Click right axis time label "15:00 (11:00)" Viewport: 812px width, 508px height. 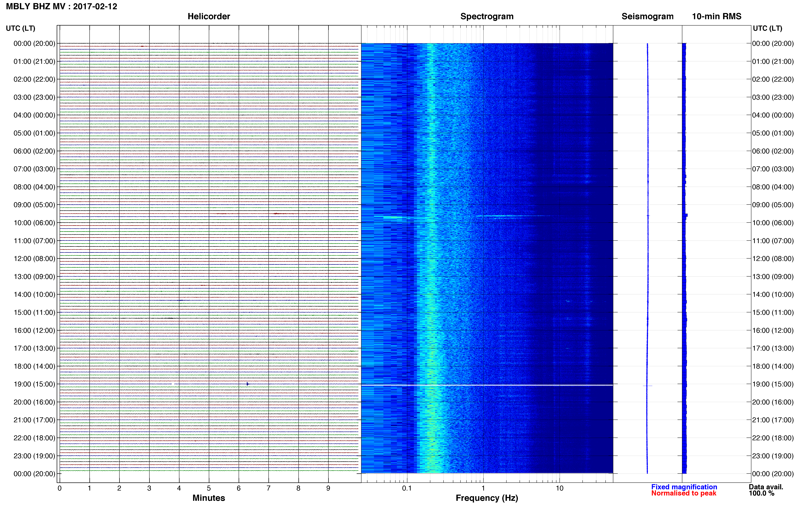coord(773,312)
